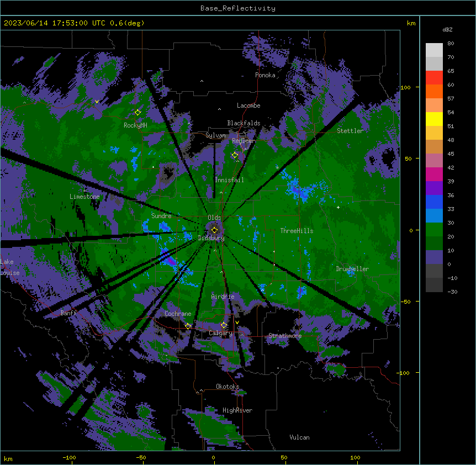
Task: Select the Calgary label
Action: point(220,333)
